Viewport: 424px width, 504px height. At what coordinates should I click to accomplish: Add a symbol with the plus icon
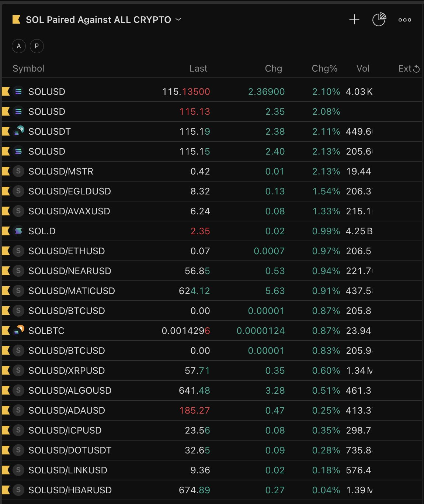[354, 20]
